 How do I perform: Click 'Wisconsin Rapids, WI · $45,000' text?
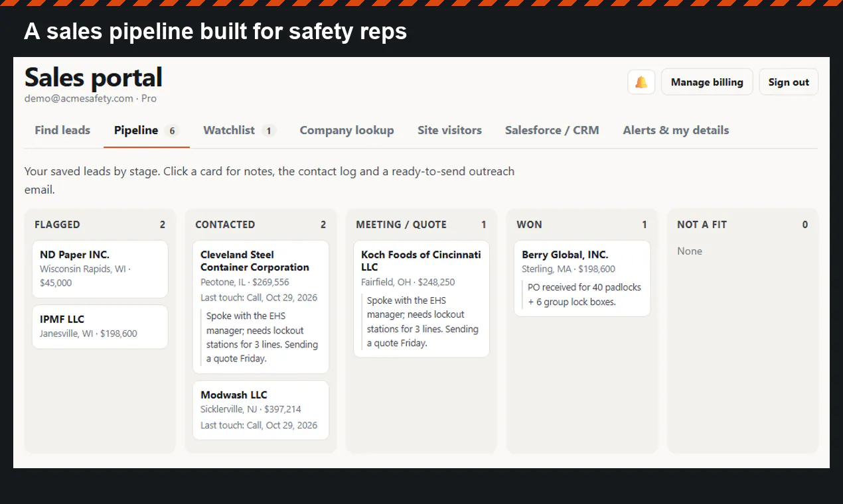pyautogui.click(x=86, y=276)
